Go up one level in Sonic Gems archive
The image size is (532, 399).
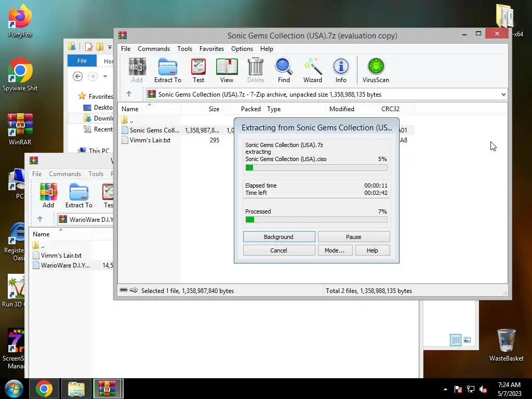129,94
